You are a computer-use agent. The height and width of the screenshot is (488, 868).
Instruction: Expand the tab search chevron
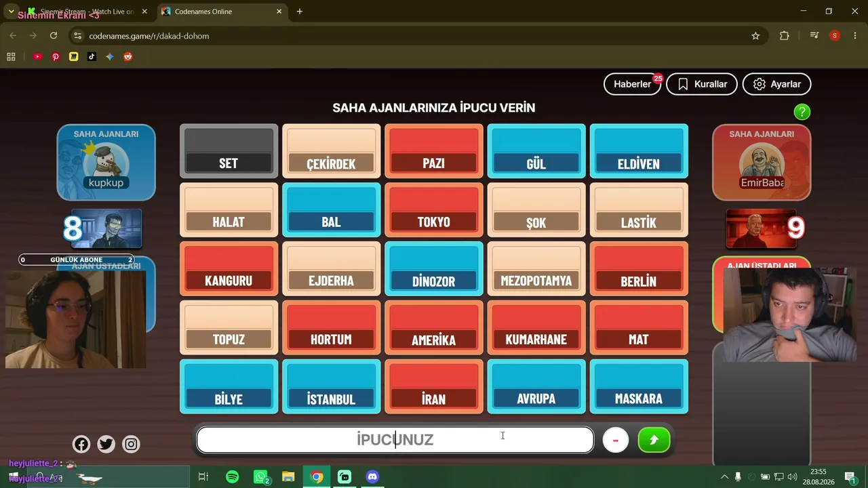pos(11,12)
